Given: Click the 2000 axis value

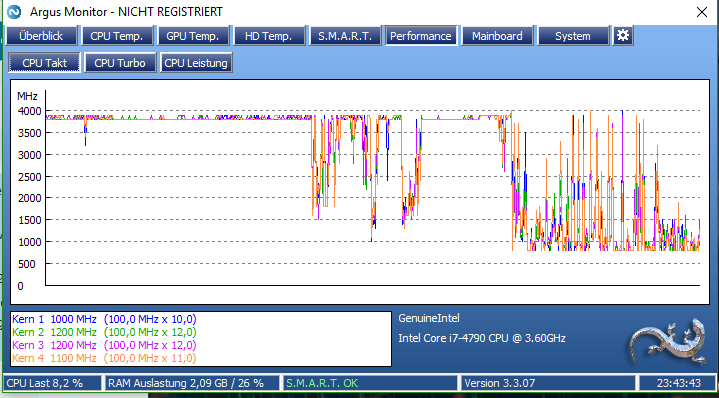Looking at the screenshot, I should [29, 198].
